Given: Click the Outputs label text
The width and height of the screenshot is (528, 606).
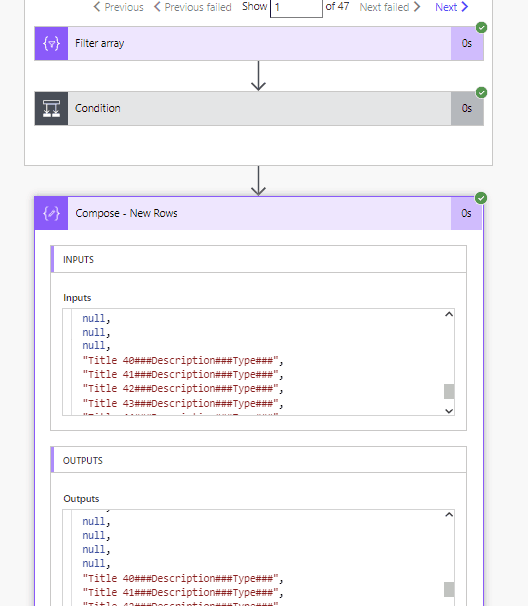Looking at the screenshot, I should coord(81,499).
